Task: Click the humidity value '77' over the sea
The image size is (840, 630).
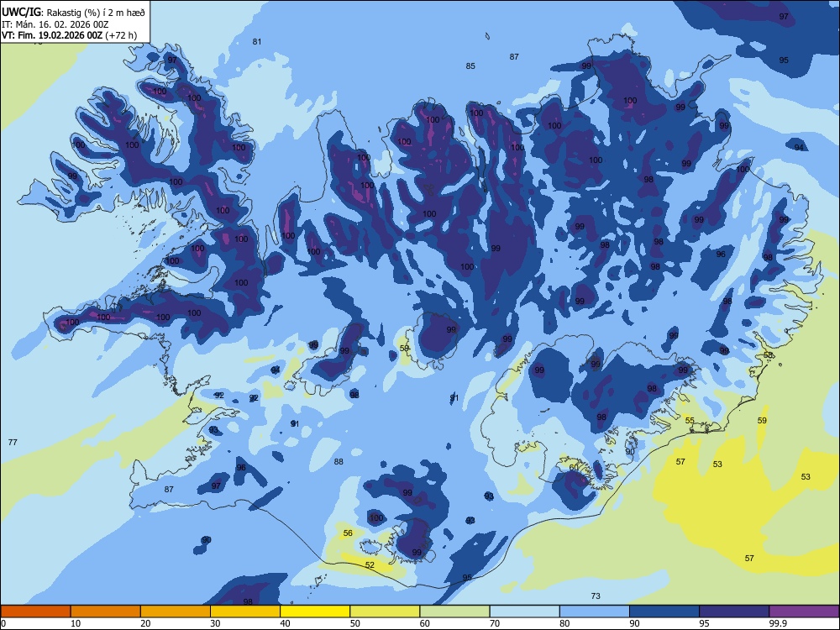Action: pos(13,443)
